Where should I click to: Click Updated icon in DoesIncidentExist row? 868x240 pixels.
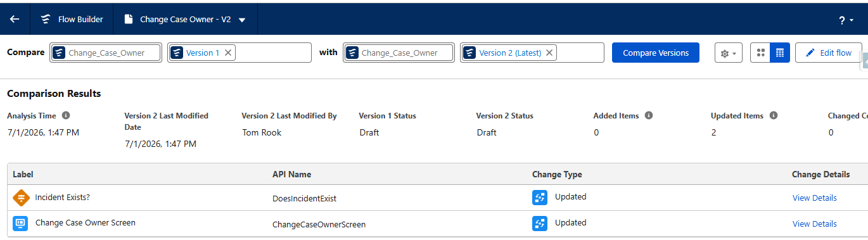[540, 198]
